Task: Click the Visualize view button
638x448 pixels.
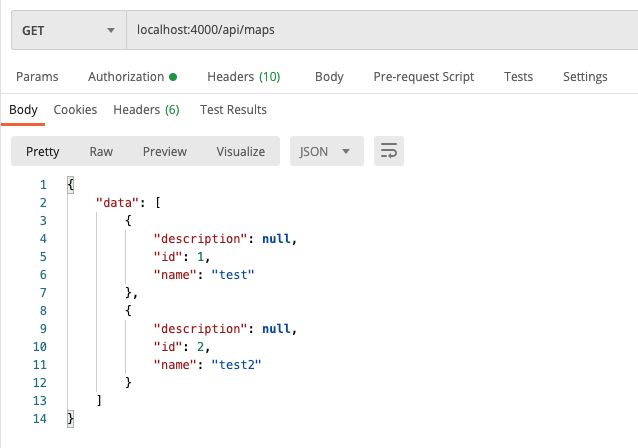Action: pyautogui.click(x=241, y=152)
